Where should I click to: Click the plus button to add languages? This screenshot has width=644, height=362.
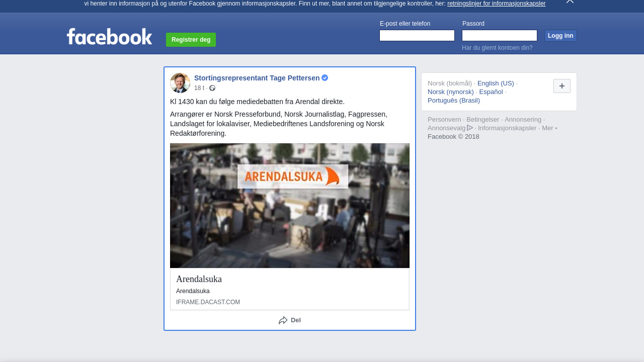coord(562,86)
